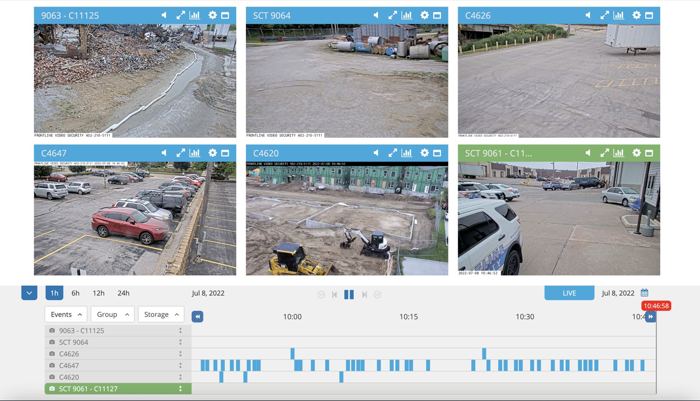This screenshot has width=700, height=401.
Task: Open gear settings for C4647
Action: pyautogui.click(x=212, y=153)
